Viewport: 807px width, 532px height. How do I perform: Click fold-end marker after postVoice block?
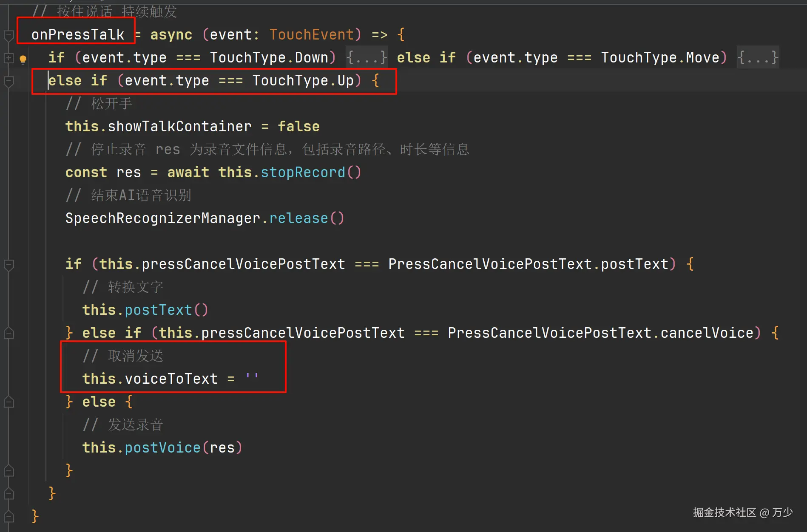9,471
